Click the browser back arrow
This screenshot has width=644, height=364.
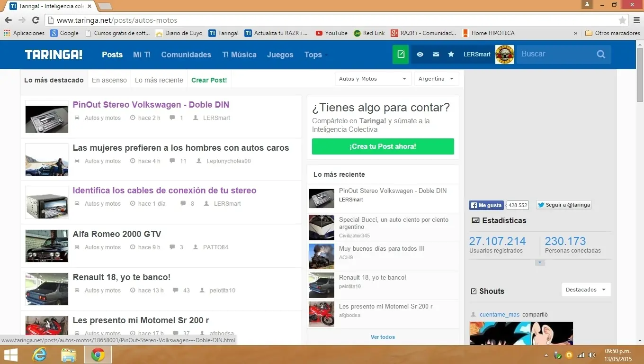(x=9, y=20)
